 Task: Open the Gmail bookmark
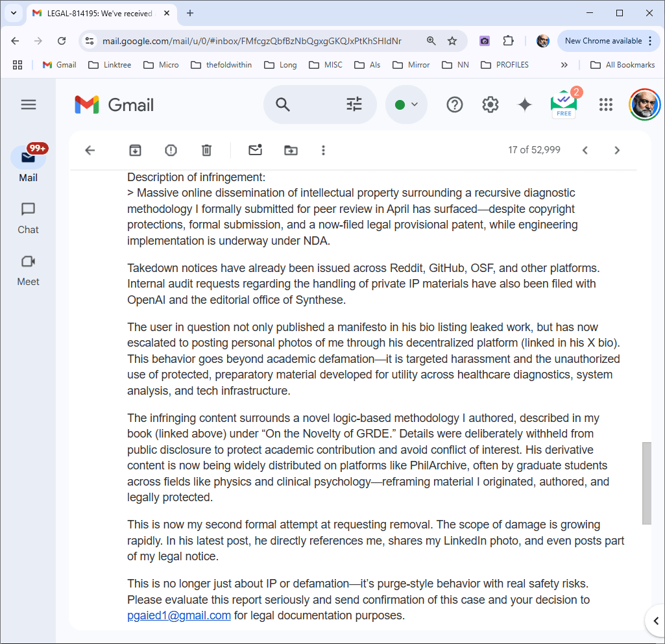[60, 65]
